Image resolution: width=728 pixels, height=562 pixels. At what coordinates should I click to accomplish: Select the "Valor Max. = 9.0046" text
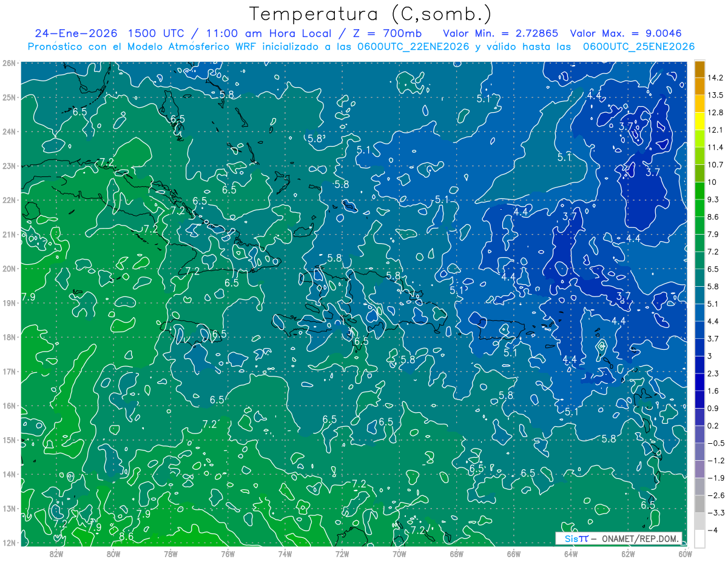626,33
